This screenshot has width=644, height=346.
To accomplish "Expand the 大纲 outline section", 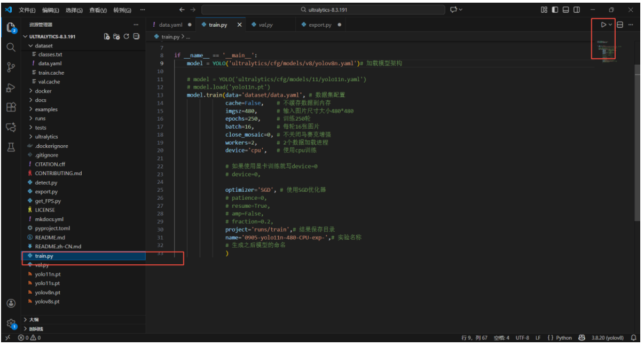I will tap(83, 319).
